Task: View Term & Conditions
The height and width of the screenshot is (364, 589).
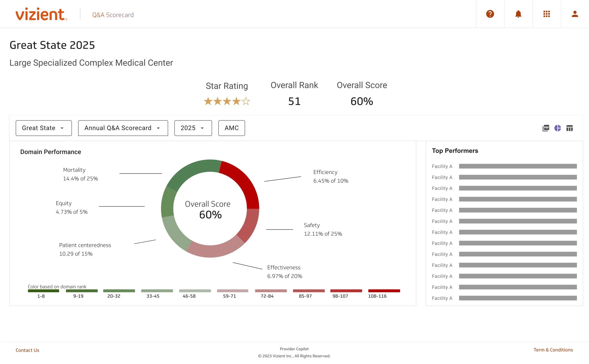Action: point(553,350)
